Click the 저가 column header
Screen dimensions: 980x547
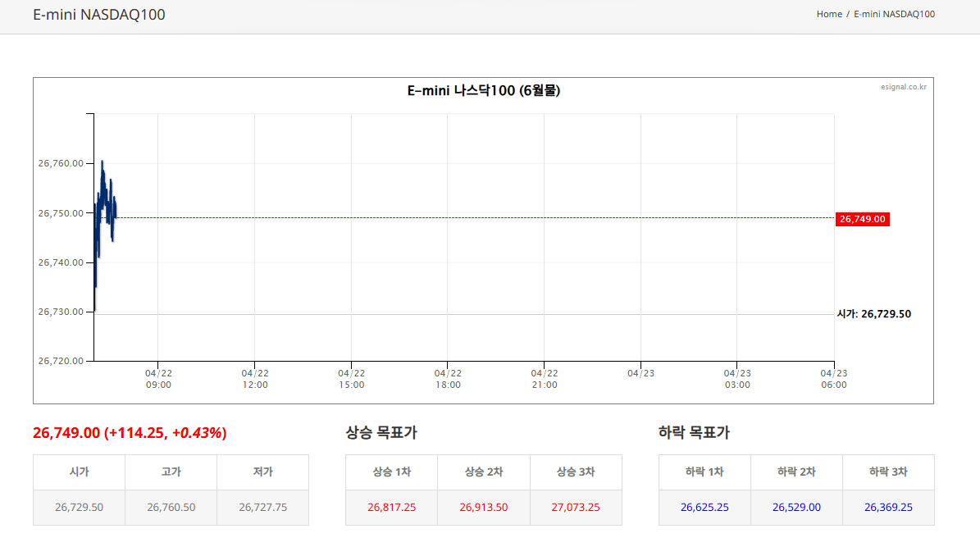(x=262, y=472)
